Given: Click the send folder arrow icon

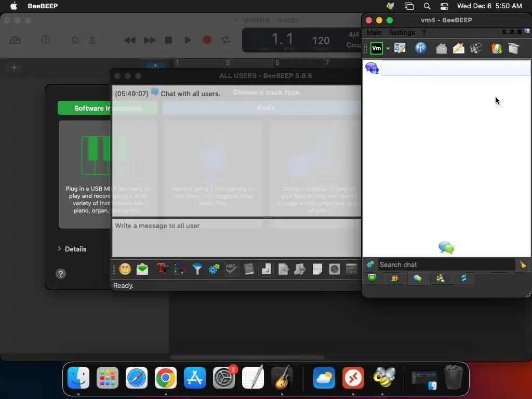Looking at the screenshot, I should pyautogui.click(x=300, y=269).
